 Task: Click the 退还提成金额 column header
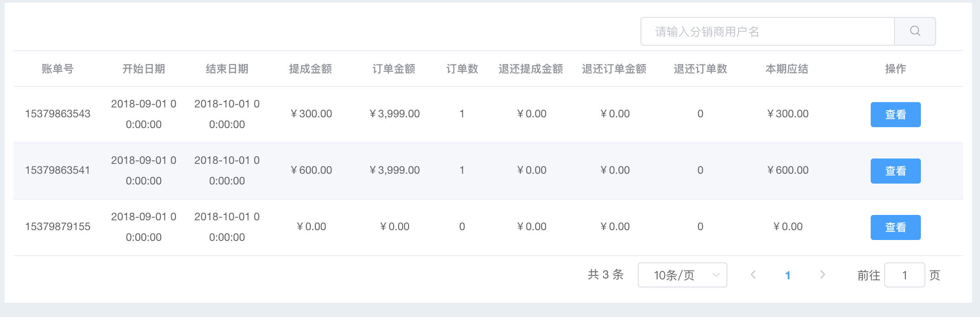pos(531,69)
